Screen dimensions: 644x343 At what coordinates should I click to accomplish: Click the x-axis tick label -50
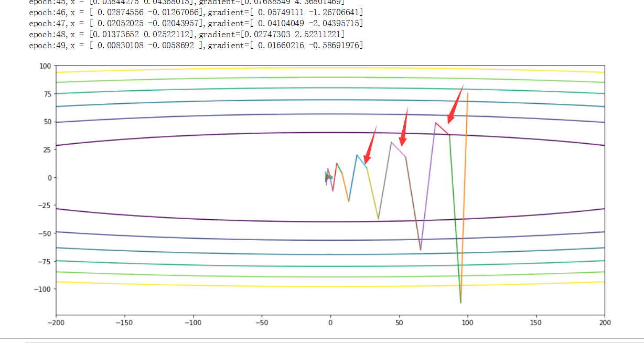(x=262, y=323)
